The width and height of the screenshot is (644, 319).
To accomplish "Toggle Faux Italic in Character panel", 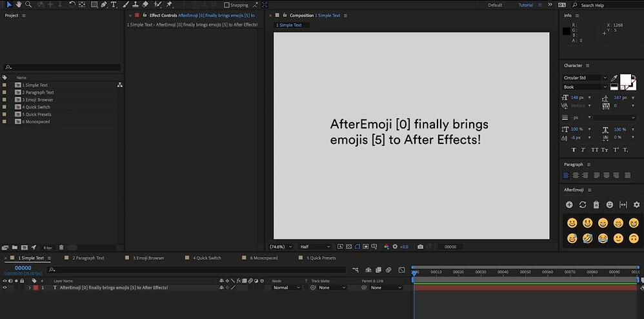I will [583, 150].
